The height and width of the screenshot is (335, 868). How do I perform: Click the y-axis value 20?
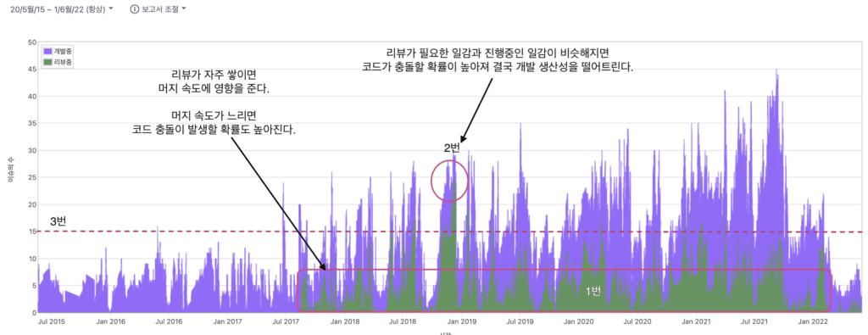click(32, 204)
